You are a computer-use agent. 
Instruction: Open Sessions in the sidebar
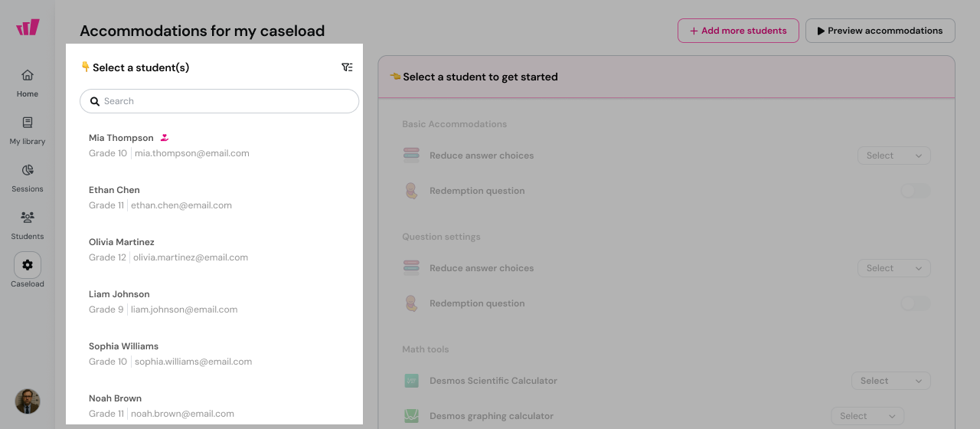coord(28,178)
